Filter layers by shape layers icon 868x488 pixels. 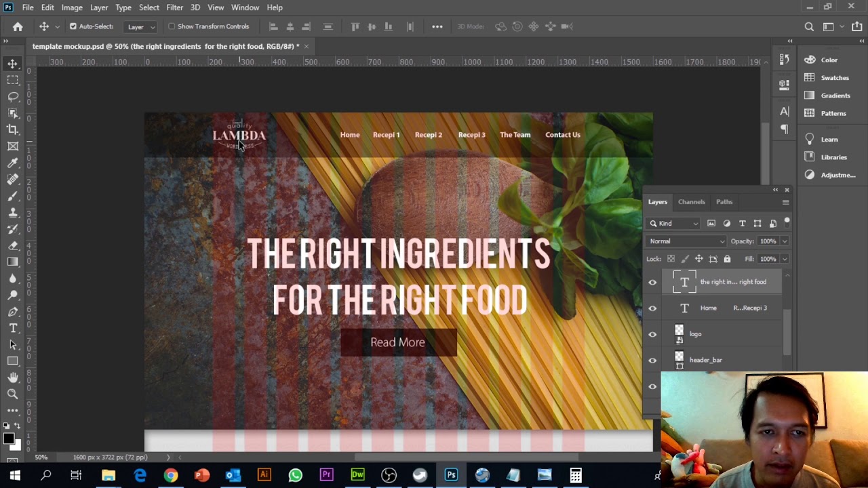757,223
